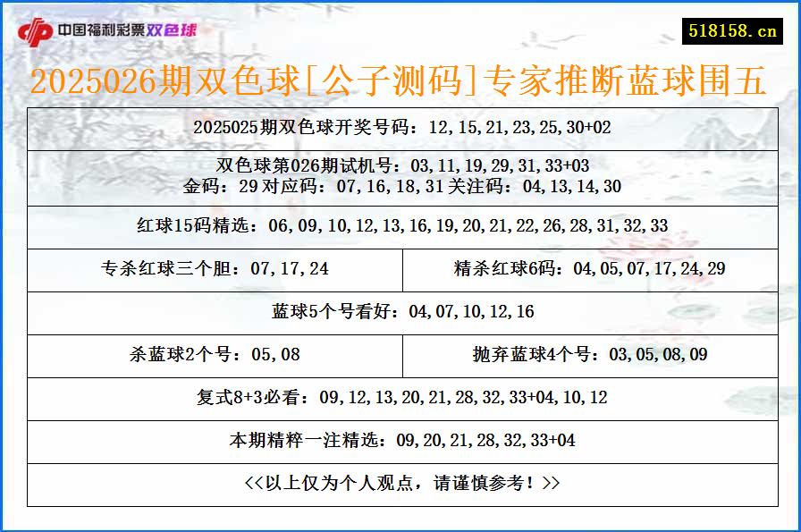Expand the 红球15码精选 row
801x532 pixels.
[400, 225]
